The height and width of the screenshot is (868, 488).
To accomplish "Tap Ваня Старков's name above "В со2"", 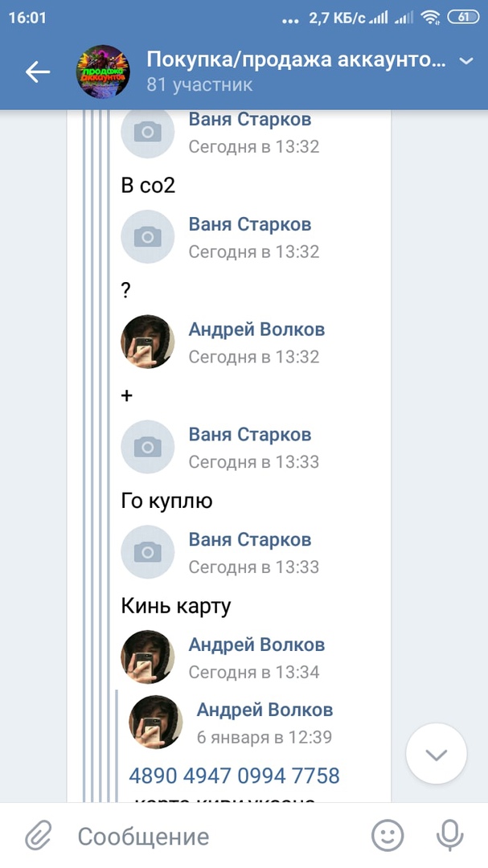I will click(249, 120).
